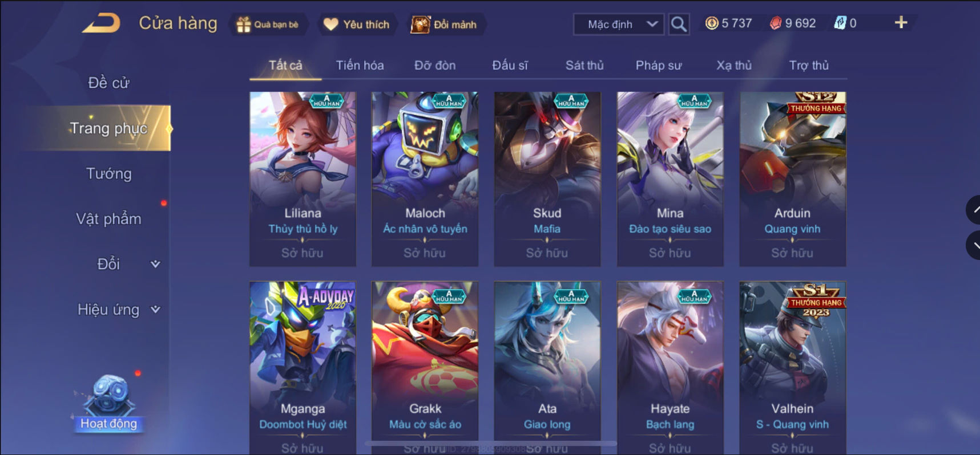Select Tướng in the sidebar

click(x=108, y=173)
